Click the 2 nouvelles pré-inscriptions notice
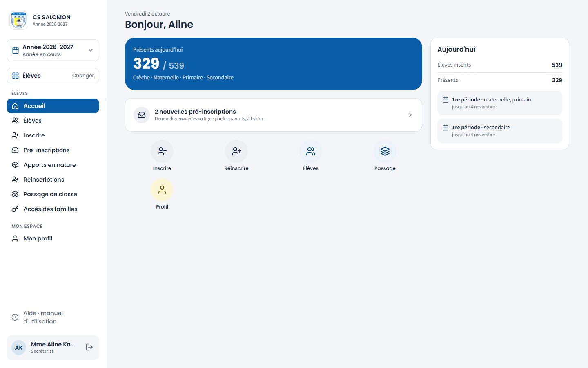The height and width of the screenshot is (368, 588). pos(274,115)
